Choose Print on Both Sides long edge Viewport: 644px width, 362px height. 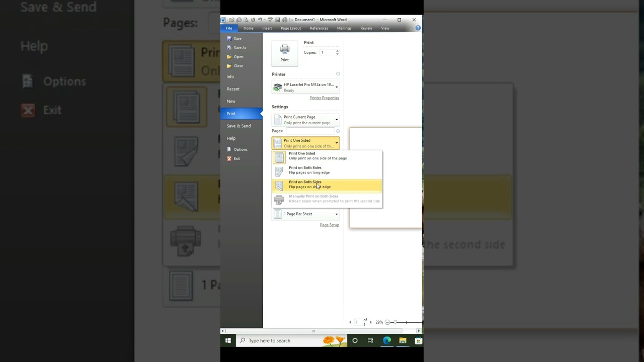pyautogui.click(x=327, y=171)
